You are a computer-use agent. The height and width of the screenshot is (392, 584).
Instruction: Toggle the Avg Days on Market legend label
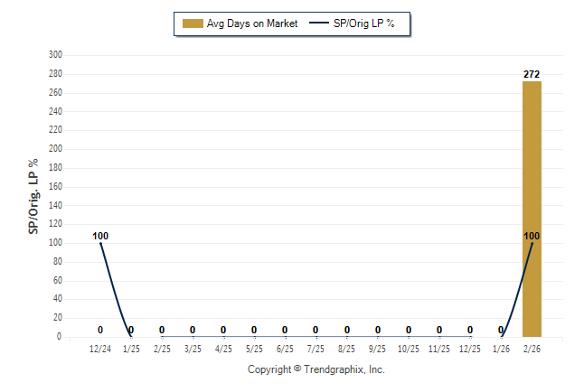coord(252,23)
